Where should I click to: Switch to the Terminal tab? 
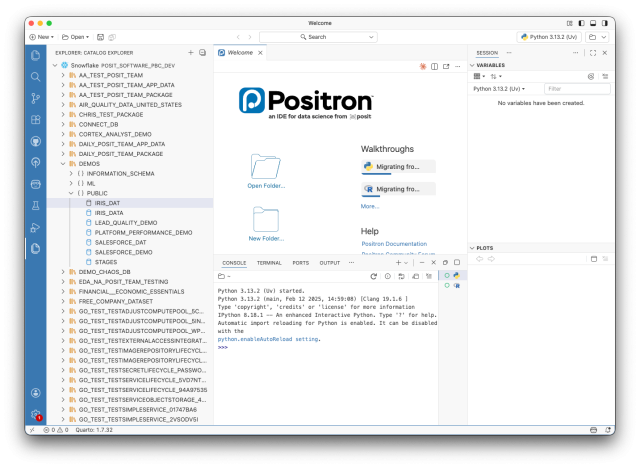click(269, 263)
